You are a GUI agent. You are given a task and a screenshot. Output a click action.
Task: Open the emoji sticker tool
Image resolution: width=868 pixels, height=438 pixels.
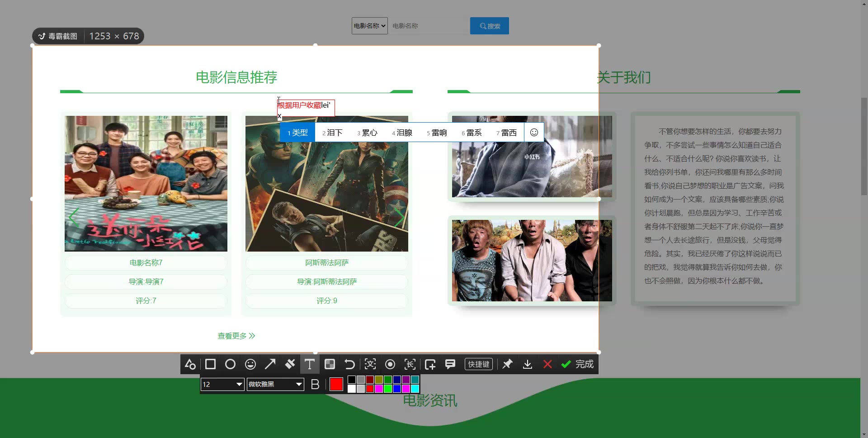tap(250, 364)
